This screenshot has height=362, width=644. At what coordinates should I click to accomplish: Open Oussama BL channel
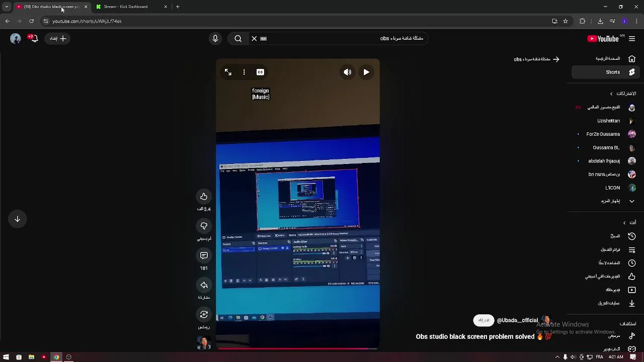tap(606, 147)
